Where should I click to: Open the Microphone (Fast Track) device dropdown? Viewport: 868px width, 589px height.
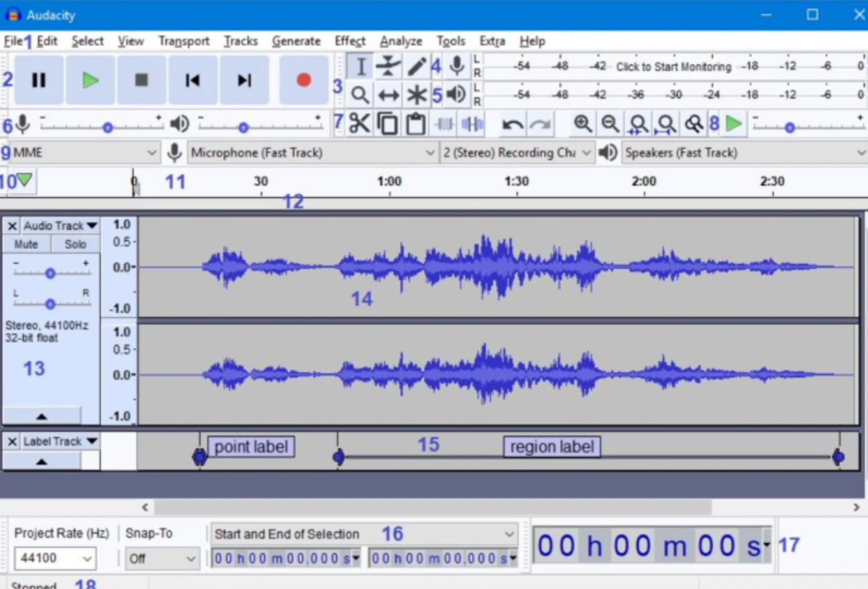click(312, 152)
